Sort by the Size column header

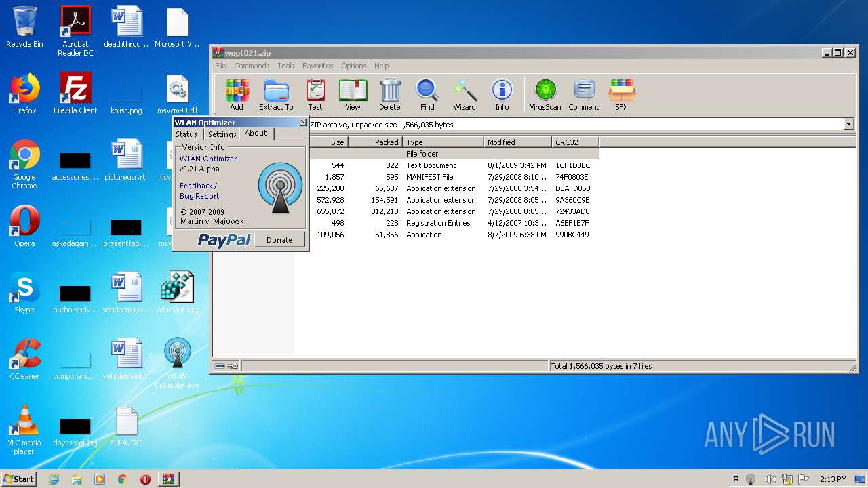pos(328,142)
